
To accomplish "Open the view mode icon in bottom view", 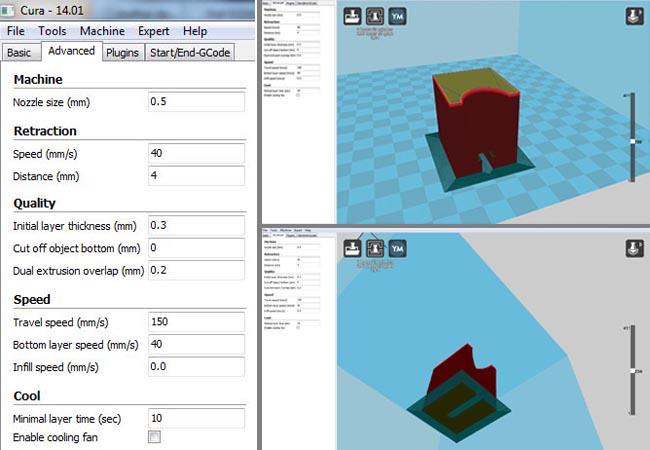I will (634, 249).
